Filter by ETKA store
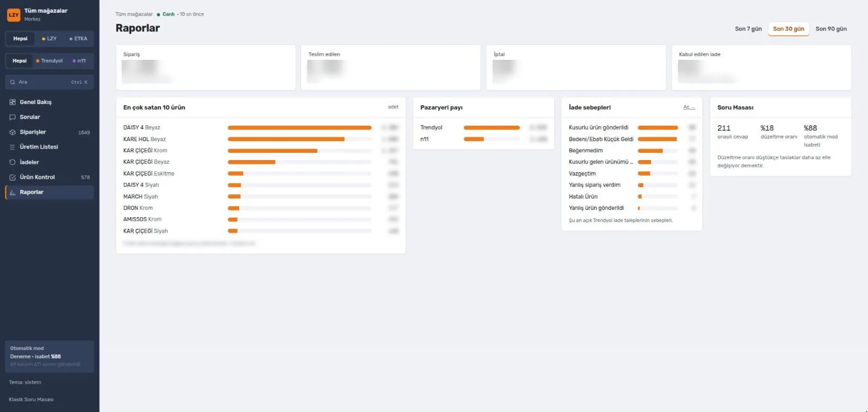Viewport: 868px width, 412px height. coord(78,39)
